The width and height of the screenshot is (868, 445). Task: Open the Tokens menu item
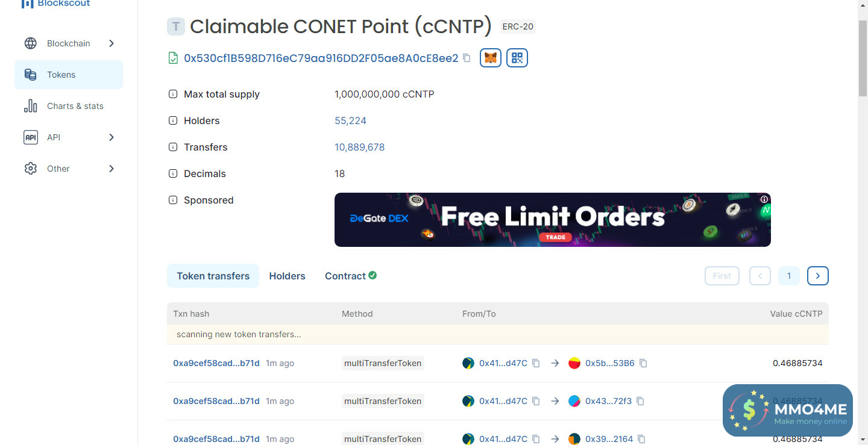pyautogui.click(x=69, y=75)
